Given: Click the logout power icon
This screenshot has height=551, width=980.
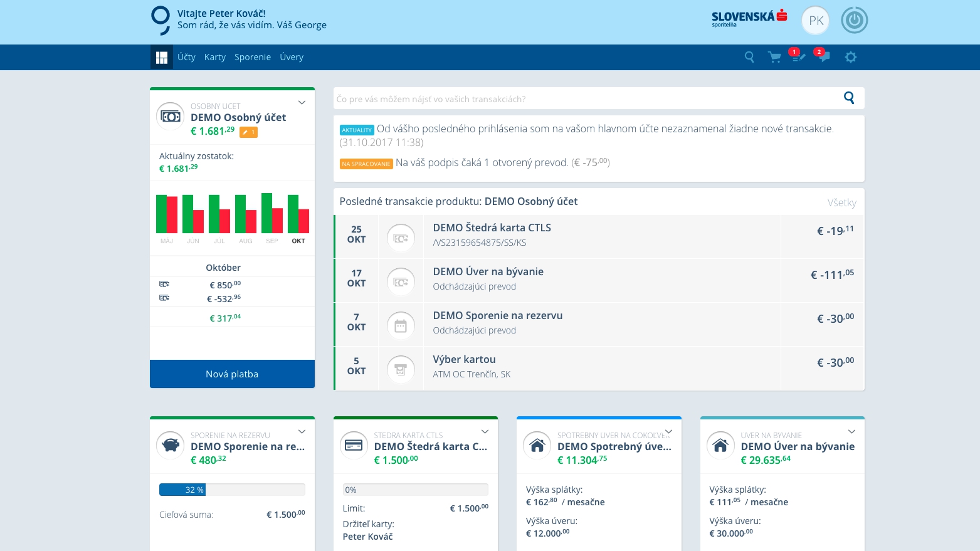Looking at the screenshot, I should tap(854, 21).
